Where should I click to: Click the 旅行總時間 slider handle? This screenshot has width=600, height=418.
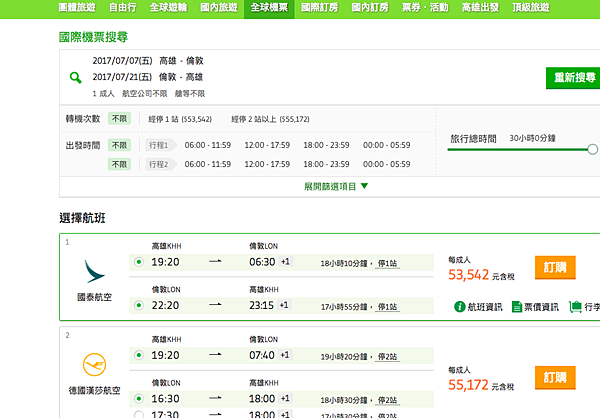tap(592, 149)
